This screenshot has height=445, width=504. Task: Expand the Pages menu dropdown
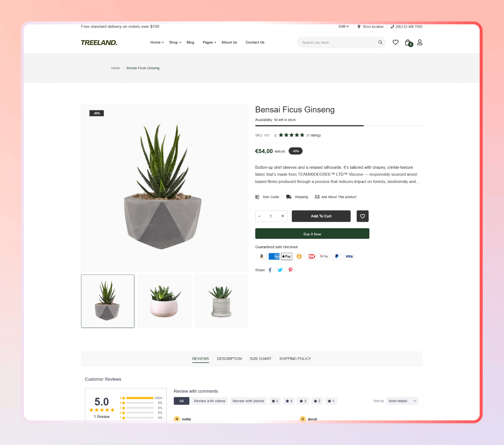click(x=210, y=43)
